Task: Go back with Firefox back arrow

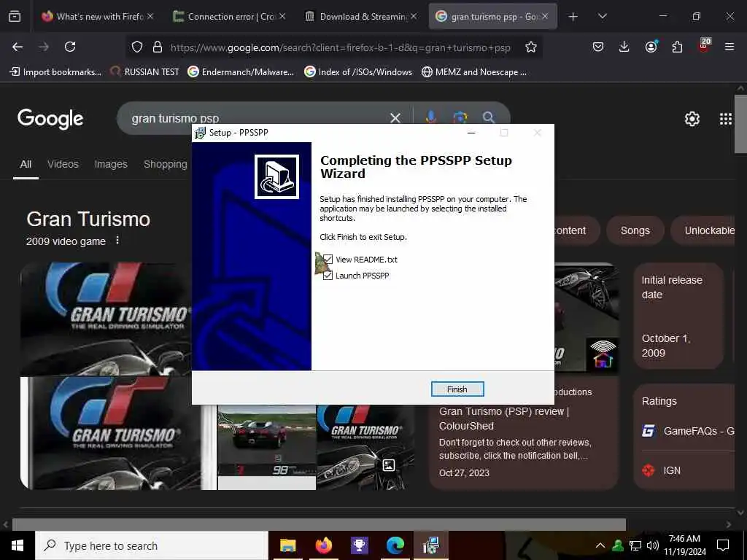Action: 18,47
